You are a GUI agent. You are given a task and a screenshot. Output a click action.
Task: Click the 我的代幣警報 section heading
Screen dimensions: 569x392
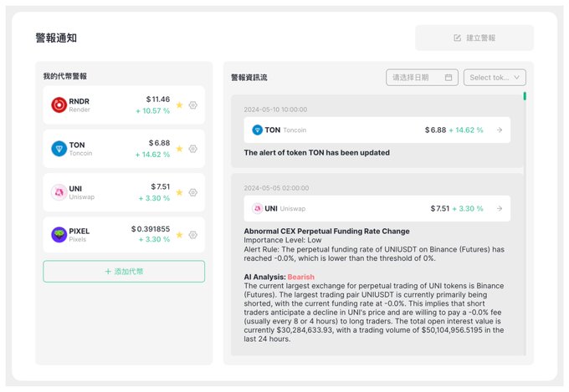tap(65, 76)
